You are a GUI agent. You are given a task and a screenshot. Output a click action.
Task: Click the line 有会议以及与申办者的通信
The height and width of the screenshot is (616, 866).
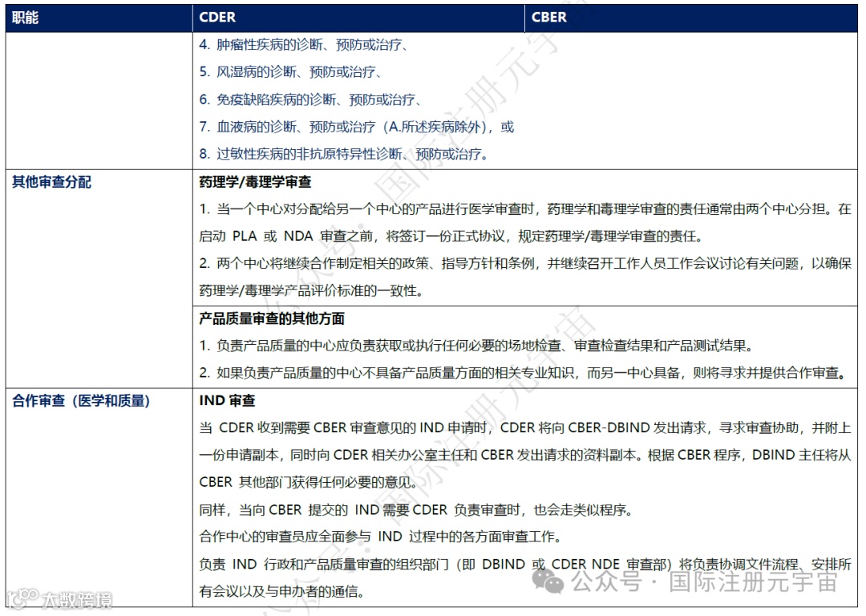click(x=281, y=592)
